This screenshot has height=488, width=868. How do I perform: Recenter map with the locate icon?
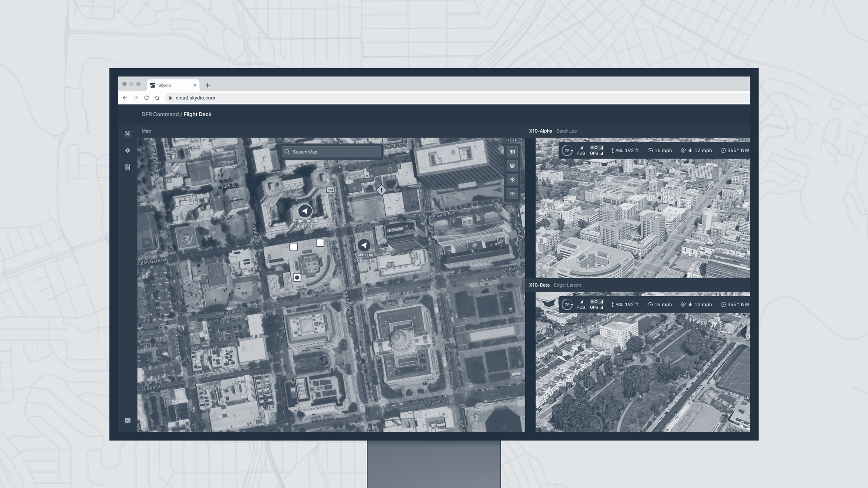click(x=512, y=180)
